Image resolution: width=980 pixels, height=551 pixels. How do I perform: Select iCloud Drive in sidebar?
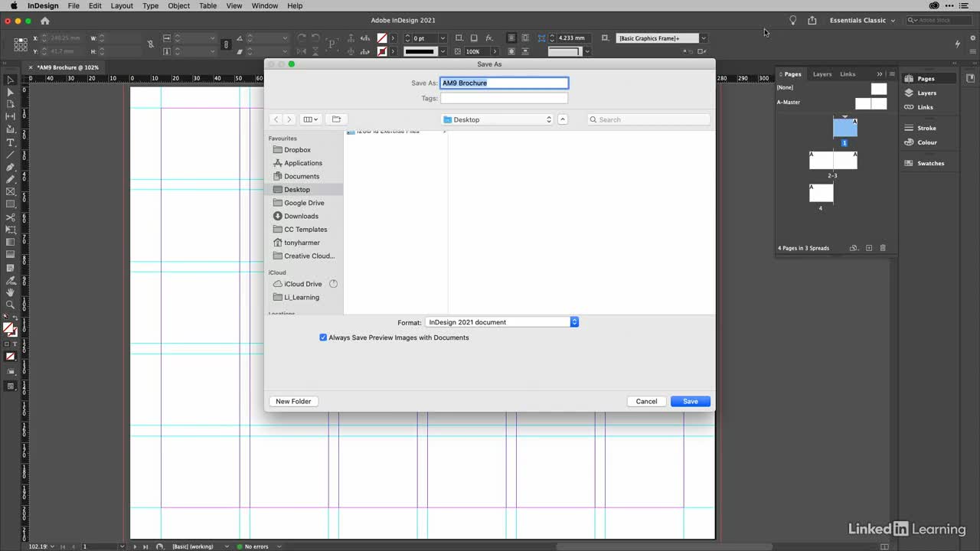click(304, 284)
